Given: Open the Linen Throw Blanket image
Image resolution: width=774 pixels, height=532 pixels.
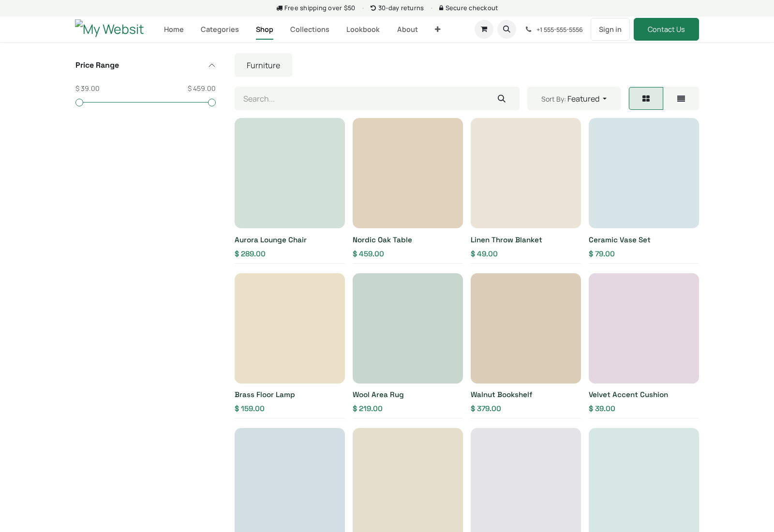Looking at the screenshot, I should pos(526,173).
